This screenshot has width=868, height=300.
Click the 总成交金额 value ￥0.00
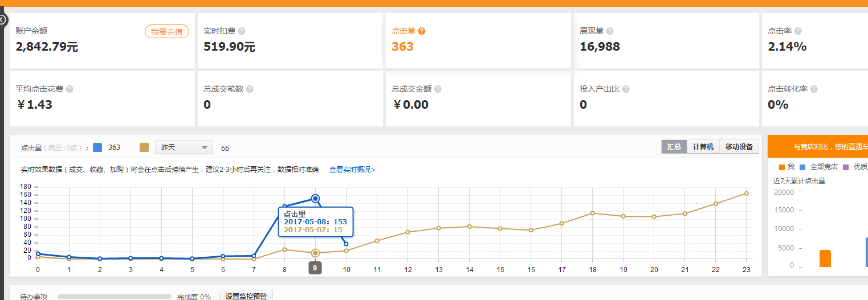click(410, 105)
